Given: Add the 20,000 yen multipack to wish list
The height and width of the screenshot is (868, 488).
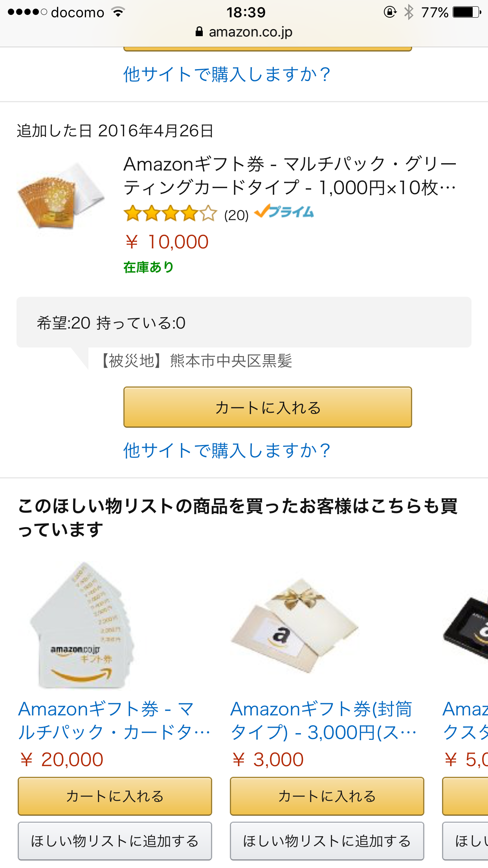Looking at the screenshot, I should tap(115, 841).
